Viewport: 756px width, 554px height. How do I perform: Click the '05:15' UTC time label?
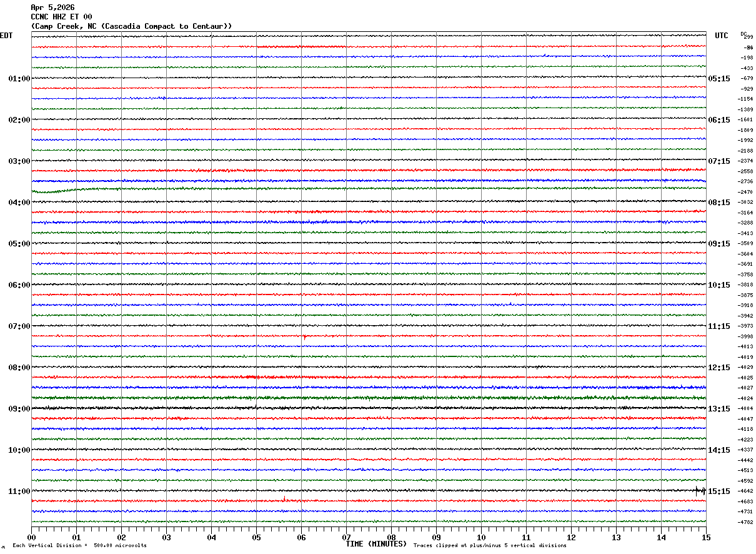pos(719,79)
